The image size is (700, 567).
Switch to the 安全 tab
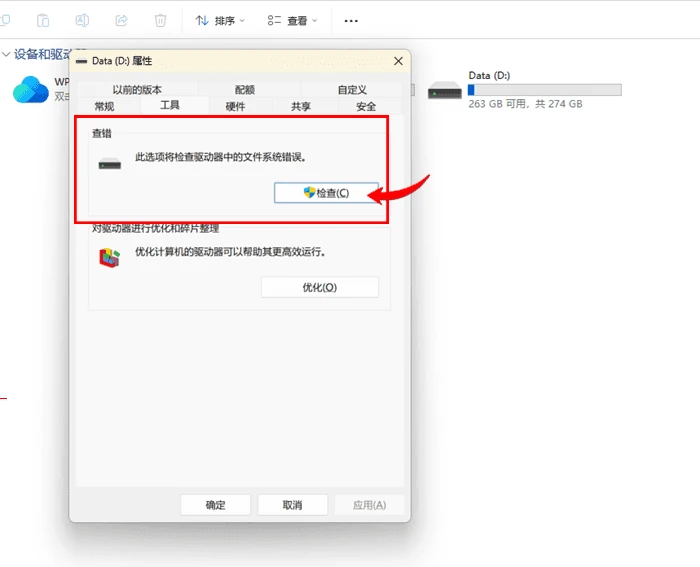click(366, 106)
